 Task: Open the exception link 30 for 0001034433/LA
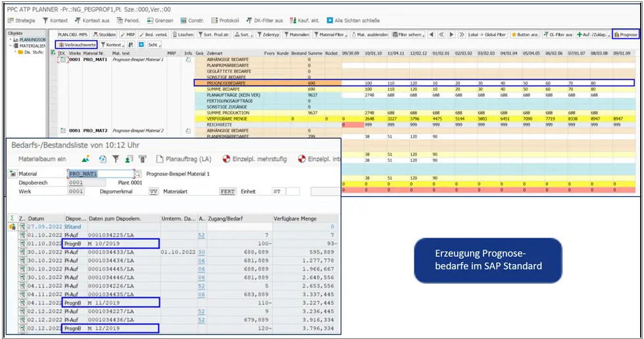coord(201,252)
